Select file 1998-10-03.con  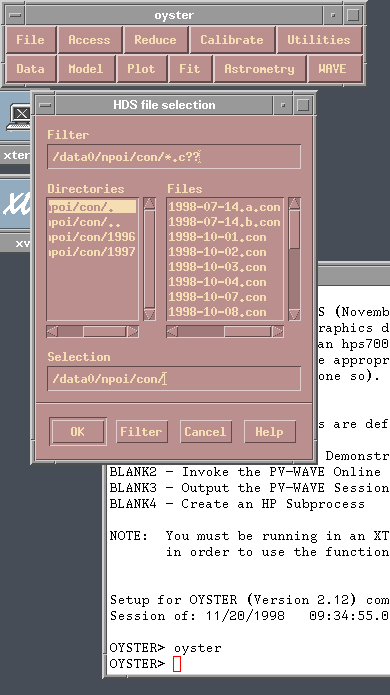[x=217, y=267]
